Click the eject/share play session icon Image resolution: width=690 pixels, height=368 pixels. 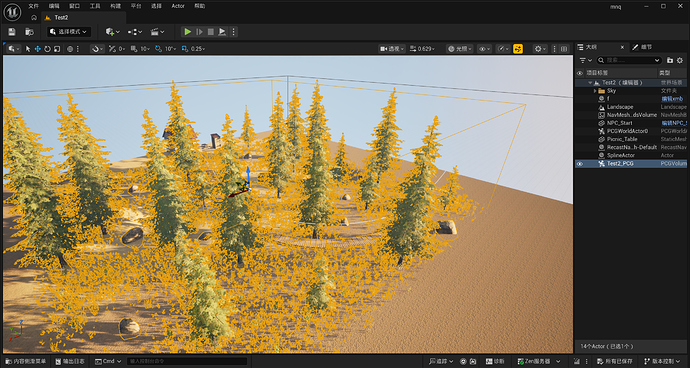pos(222,32)
